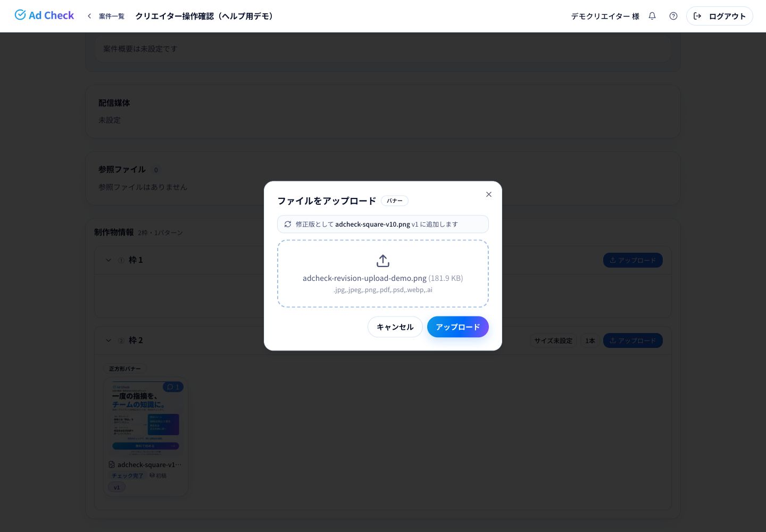
Task: Click the チェック完了 status badge
Action: pos(127,476)
